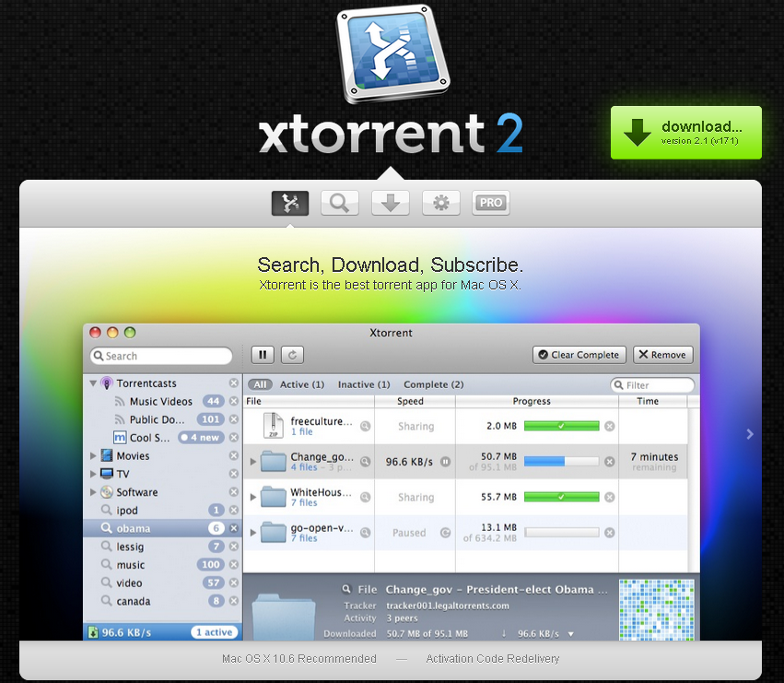Click the Change_gov blue progress bar

[561, 462]
